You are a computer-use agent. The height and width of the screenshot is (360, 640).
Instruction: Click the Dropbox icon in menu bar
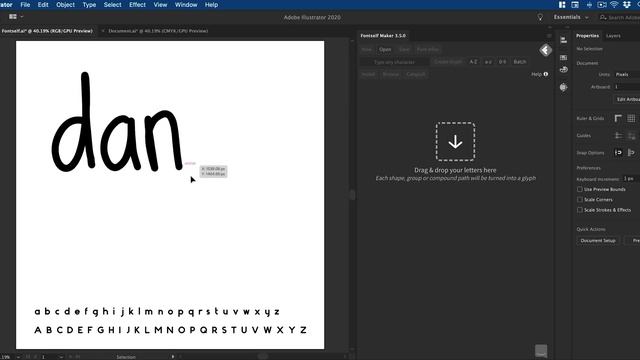click(627, 4)
